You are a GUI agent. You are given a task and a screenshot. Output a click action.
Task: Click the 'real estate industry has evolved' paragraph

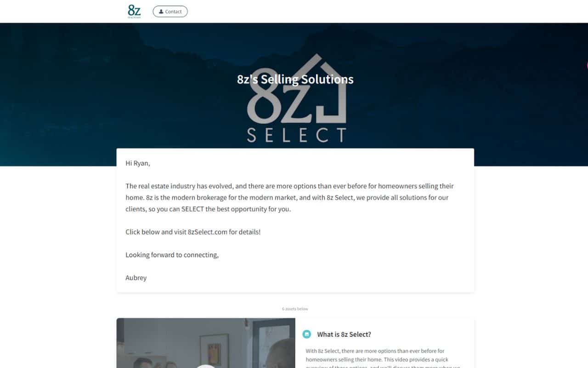(289, 197)
